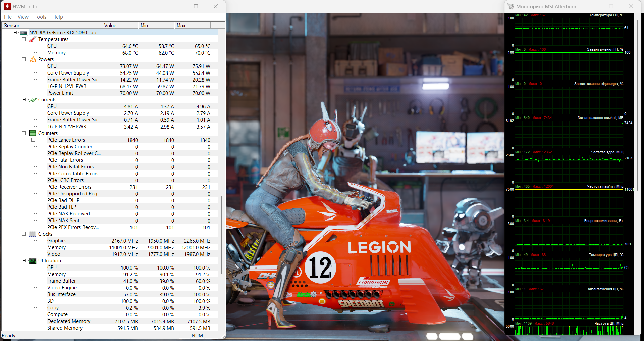Open the Tools menu in HWMonitor
The width and height of the screenshot is (644, 341).
pos(40,17)
